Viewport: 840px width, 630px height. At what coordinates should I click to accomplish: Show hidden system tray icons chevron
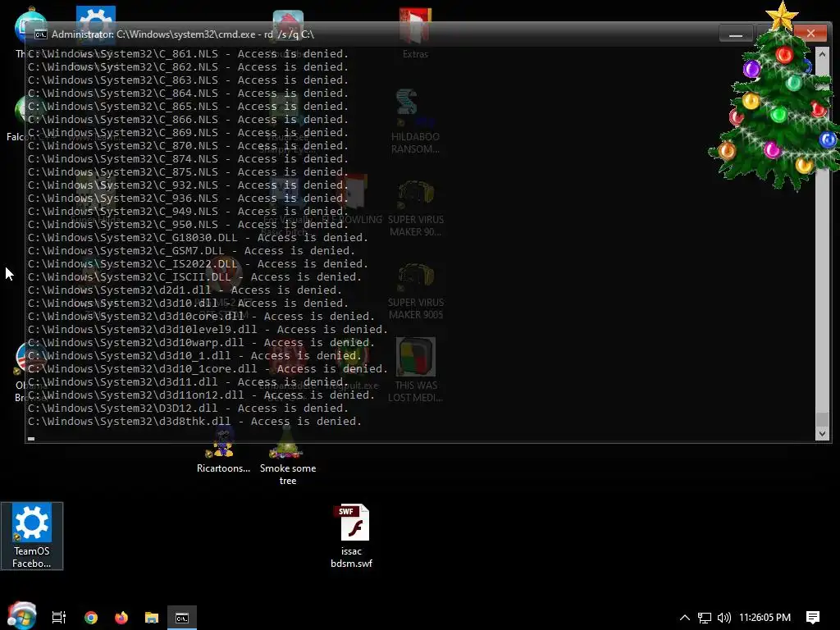pos(685,618)
